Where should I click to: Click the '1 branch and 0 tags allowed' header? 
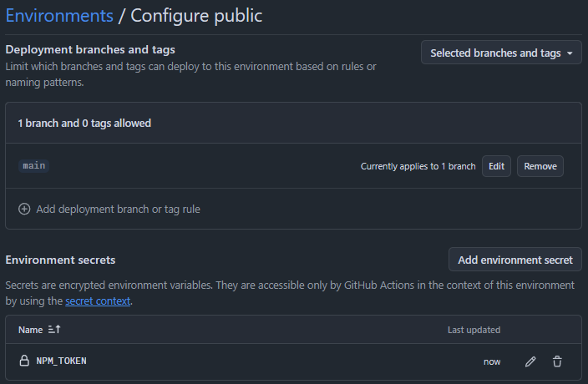coord(84,123)
